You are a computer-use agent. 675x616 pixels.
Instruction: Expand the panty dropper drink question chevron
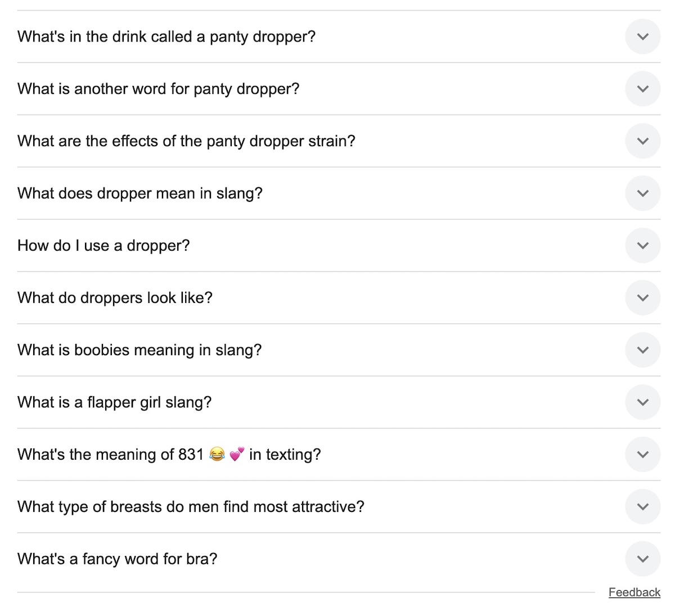click(642, 37)
